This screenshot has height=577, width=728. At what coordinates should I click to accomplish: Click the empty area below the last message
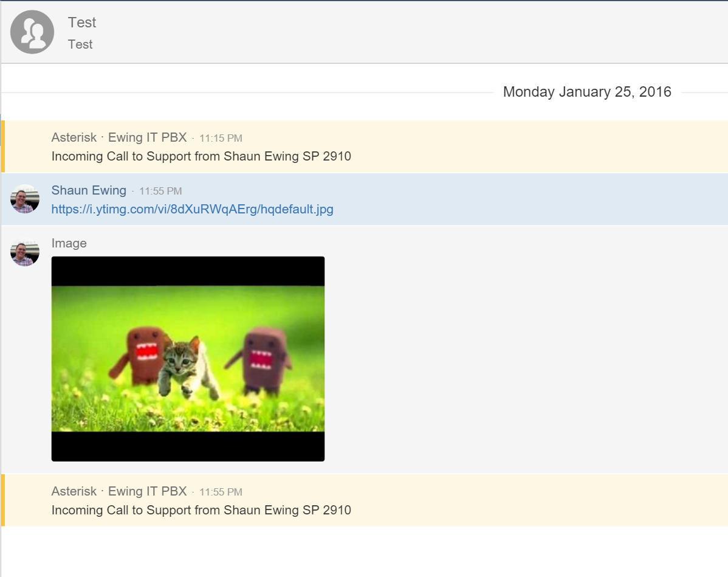(x=365, y=552)
